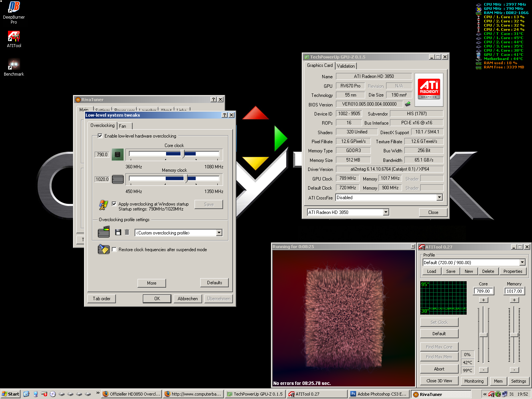Click the help question mark in RivaTuner title bar
This screenshot has width=532, height=399.
(214, 99)
